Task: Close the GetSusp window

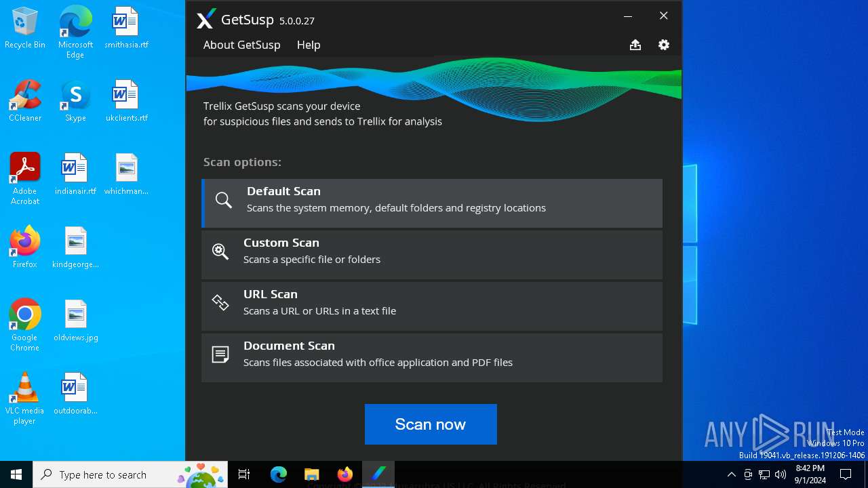Action: tap(664, 16)
